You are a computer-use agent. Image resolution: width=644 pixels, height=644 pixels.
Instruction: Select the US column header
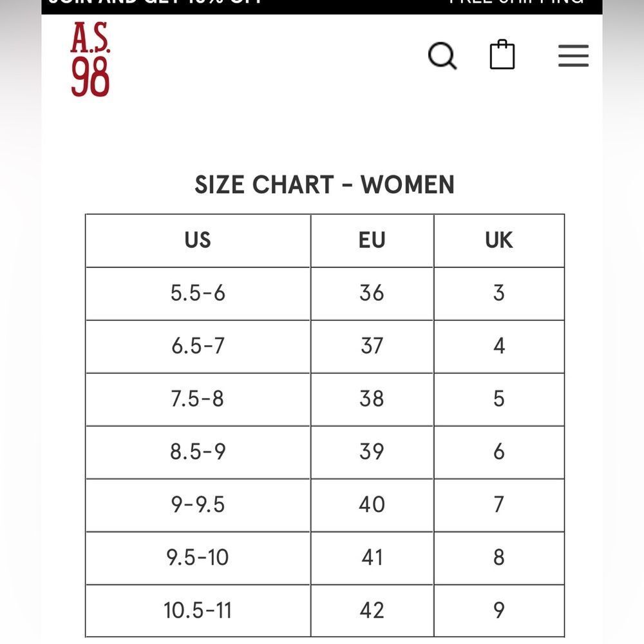tap(198, 240)
